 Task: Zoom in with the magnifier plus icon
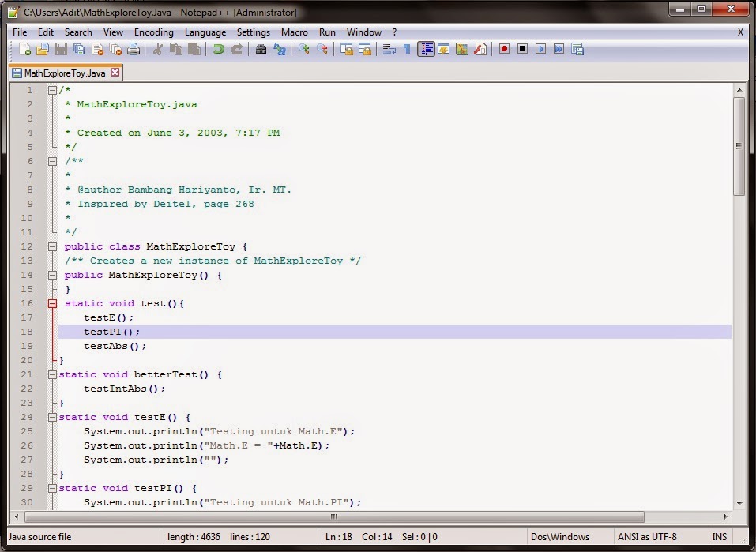pyautogui.click(x=304, y=49)
